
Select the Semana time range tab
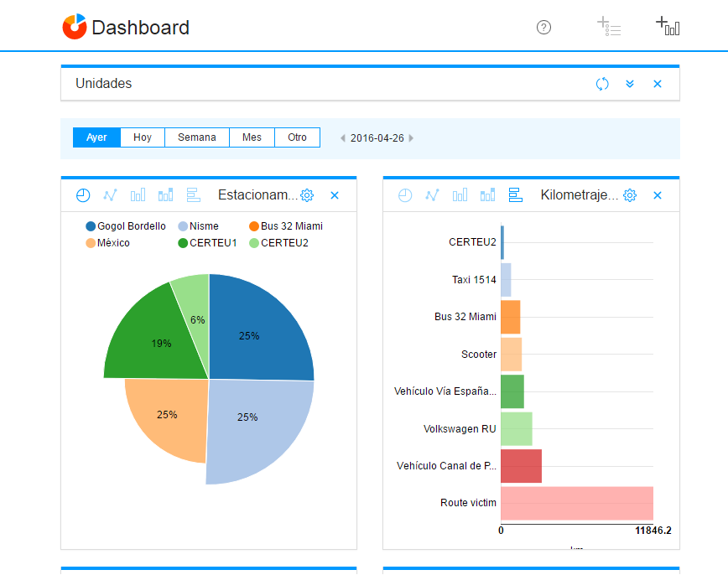[x=197, y=137]
